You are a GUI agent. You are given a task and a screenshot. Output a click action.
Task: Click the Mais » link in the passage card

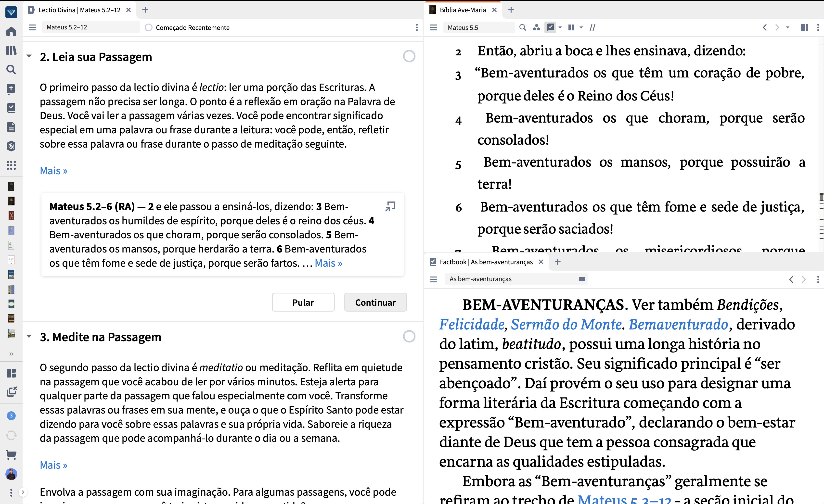[x=328, y=263]
